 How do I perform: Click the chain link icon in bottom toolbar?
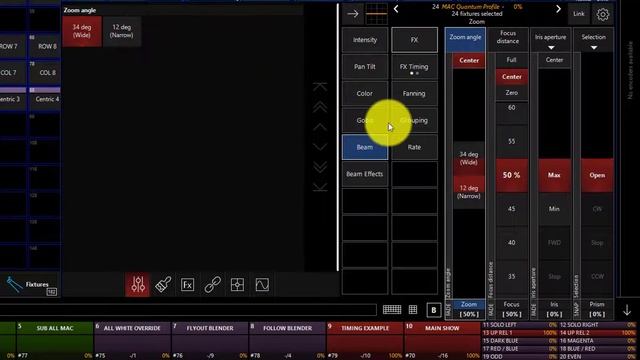tap(212, 284)
